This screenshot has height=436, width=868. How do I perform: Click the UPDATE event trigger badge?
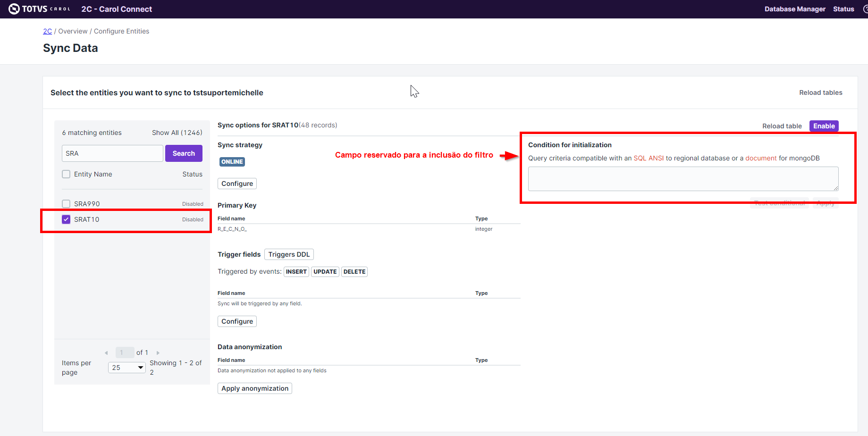click(325, 271)
